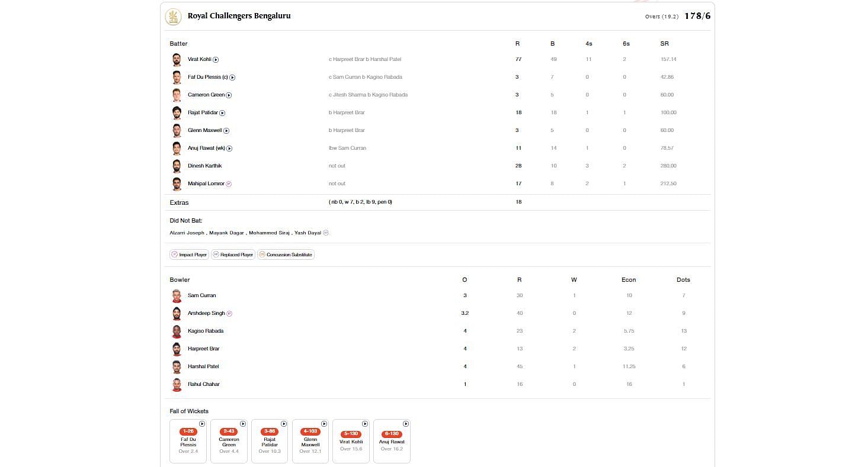The height and width of the screenshot is (467, 868).
Task: Open Dinesh Karthik's player name link
Action: 204,166
